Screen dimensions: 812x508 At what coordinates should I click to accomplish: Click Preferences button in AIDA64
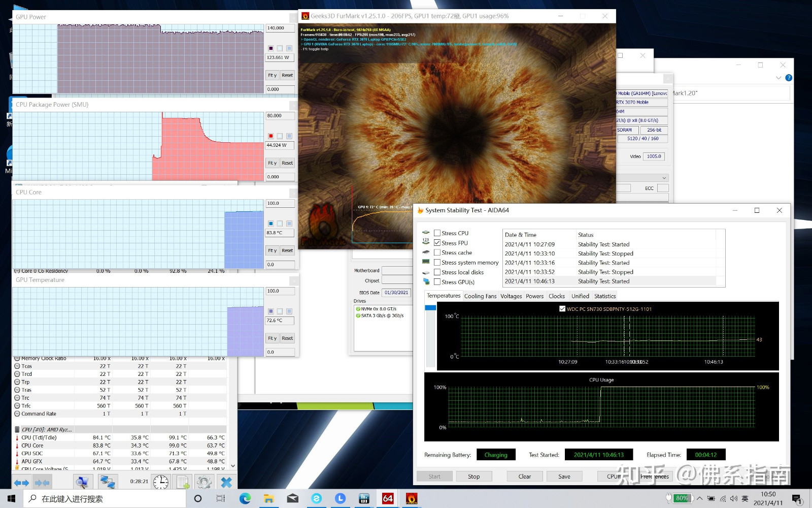655,477
